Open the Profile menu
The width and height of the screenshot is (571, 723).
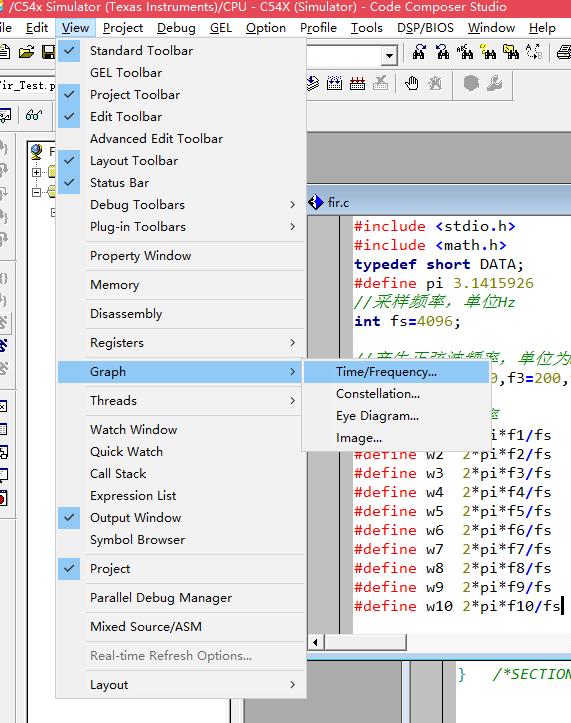318,28
